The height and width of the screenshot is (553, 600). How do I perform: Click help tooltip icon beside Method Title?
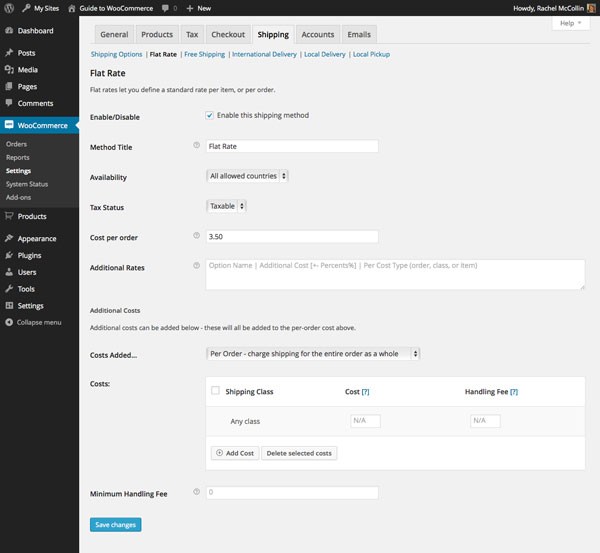(196, 145)
